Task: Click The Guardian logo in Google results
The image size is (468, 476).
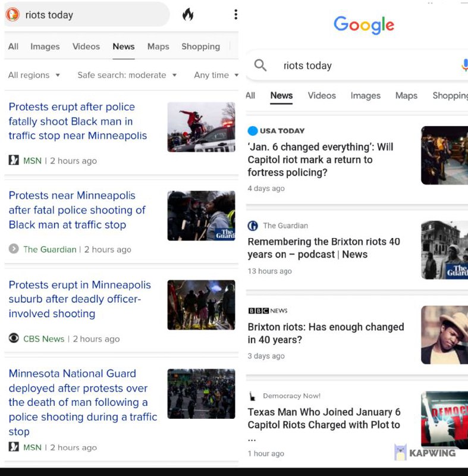Action: [253, 226]
